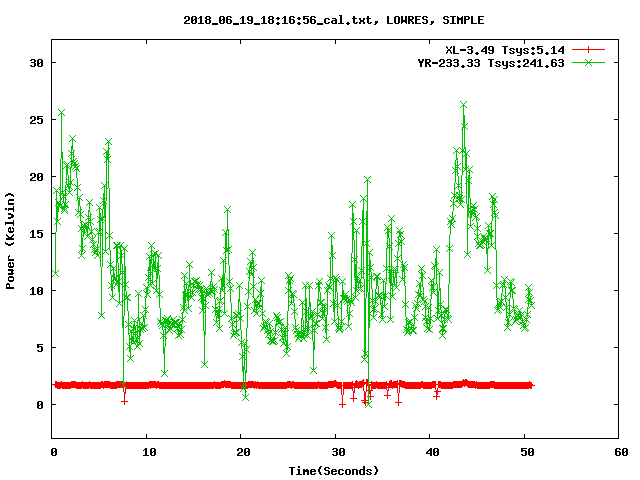Viewport: 640px width, 480px height.
Task: Click the highest green peak near 43 seconds
Action: 463,105
